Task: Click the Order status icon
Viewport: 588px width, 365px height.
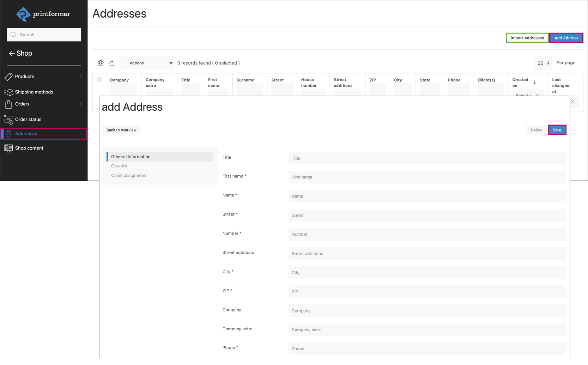Action: coord(8,120)
